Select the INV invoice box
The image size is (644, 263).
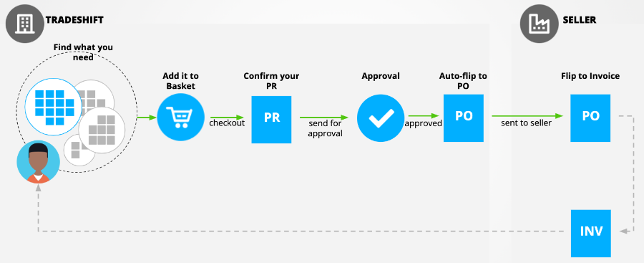591,234
